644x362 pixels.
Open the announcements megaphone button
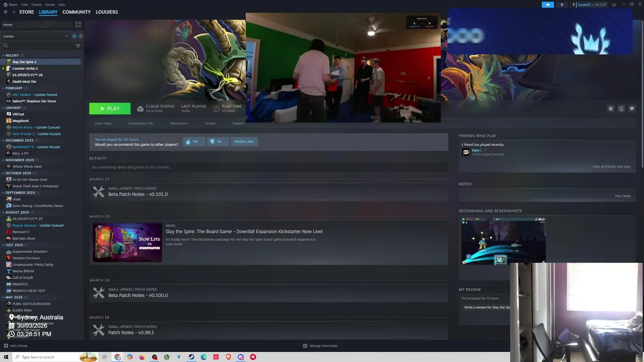click(548, 5)
